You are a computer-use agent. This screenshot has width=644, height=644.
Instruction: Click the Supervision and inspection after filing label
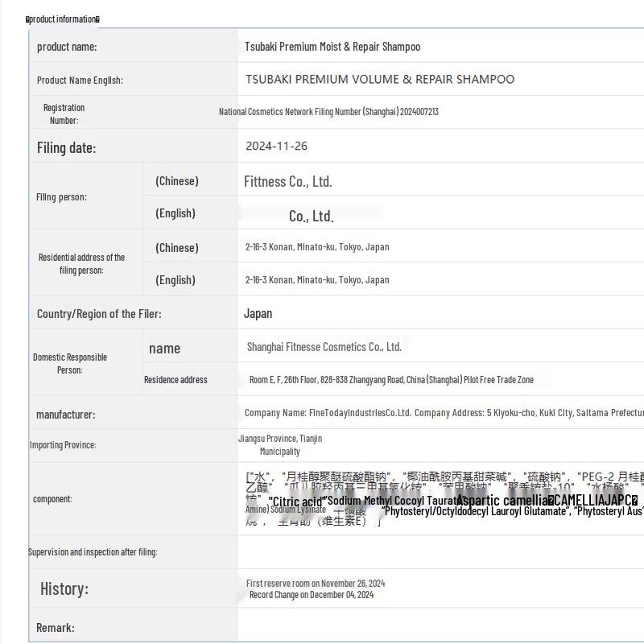pyautogui.click(x=93, y=552)
